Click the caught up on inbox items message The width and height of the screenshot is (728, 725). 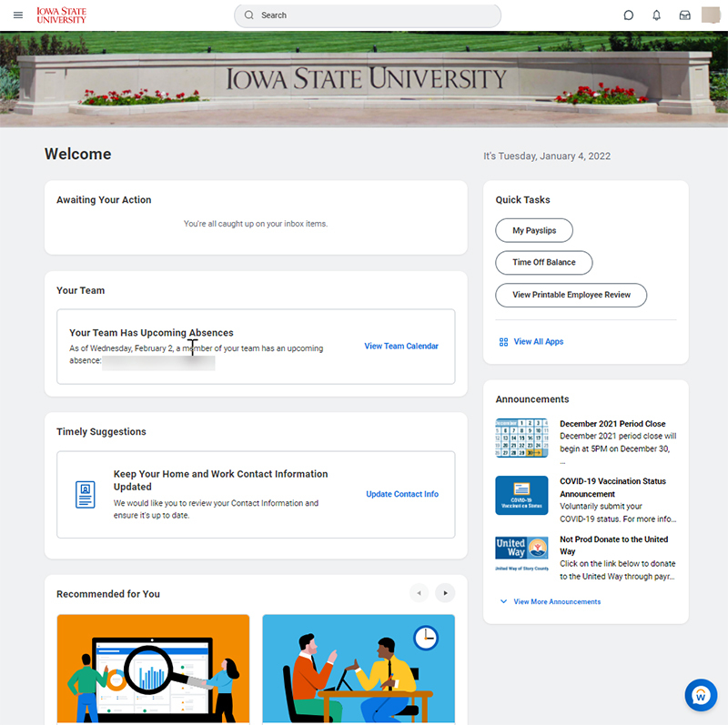coord(256,224)
